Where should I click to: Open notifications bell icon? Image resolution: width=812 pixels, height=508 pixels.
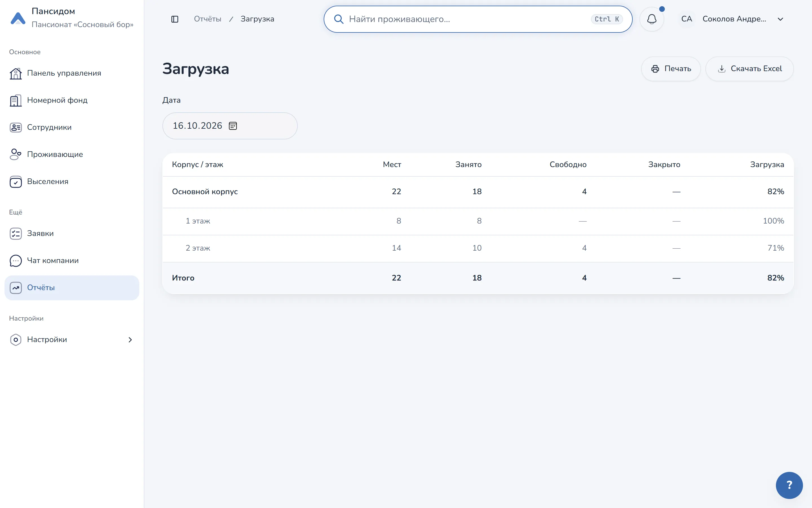pyautogui.click(x=652, y=19)
